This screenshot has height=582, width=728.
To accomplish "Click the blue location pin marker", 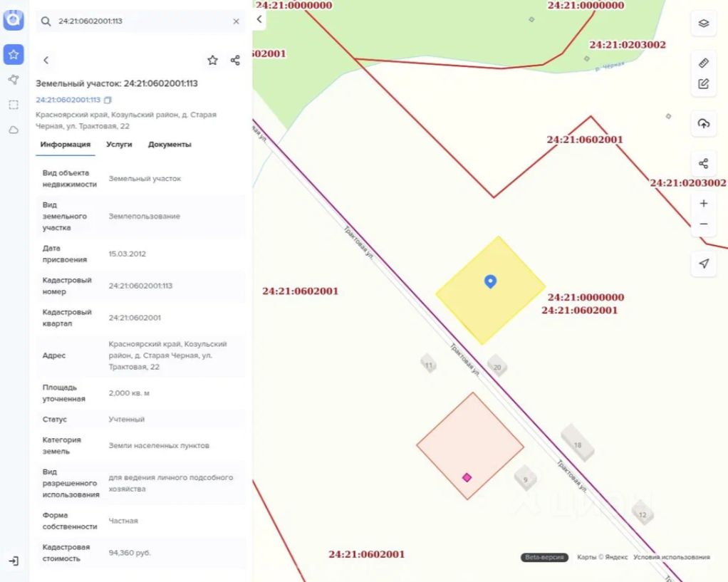I will [490, 281].
